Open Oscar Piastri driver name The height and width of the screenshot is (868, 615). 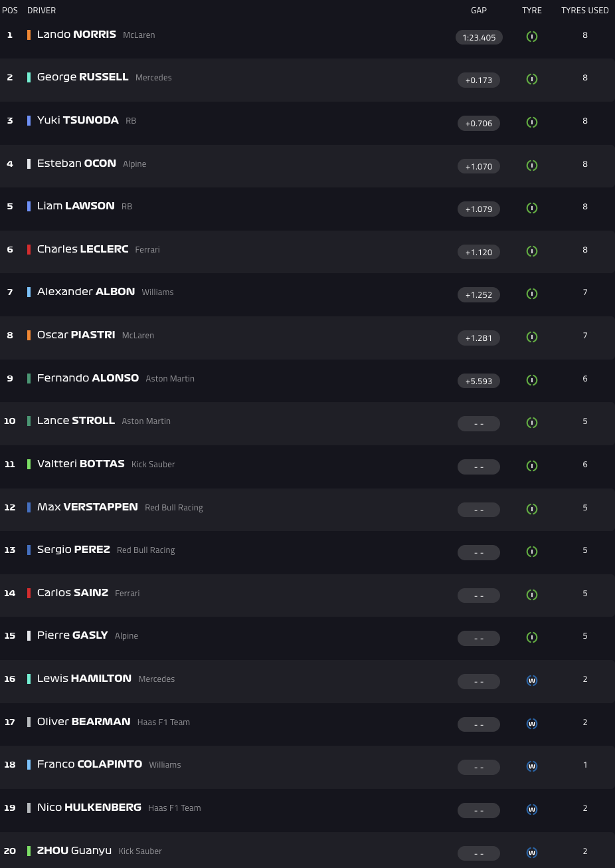tap(76, 335)
